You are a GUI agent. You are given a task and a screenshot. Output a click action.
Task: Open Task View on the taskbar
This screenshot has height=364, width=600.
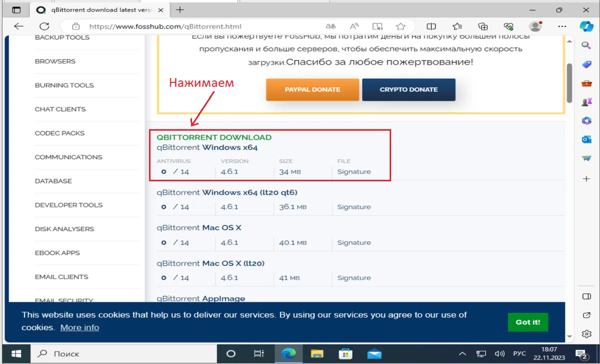tap(259, 354)
